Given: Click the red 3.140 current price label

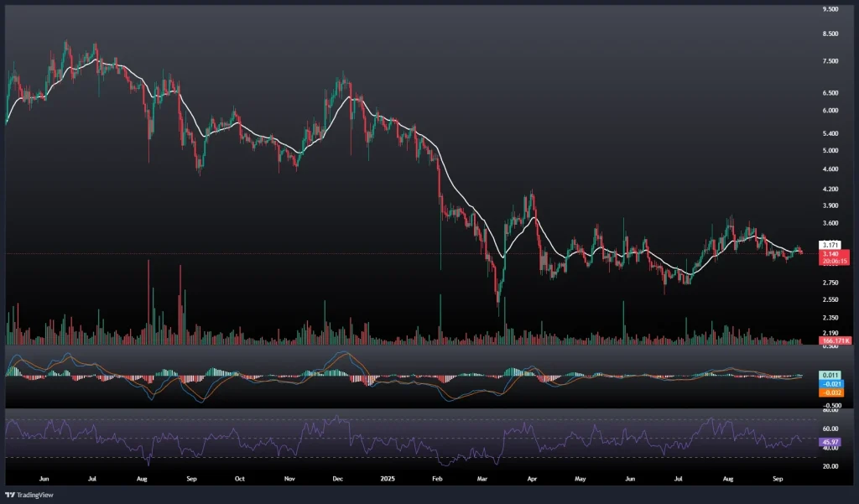Looking at the screenshot, I should tap(827, 253).
